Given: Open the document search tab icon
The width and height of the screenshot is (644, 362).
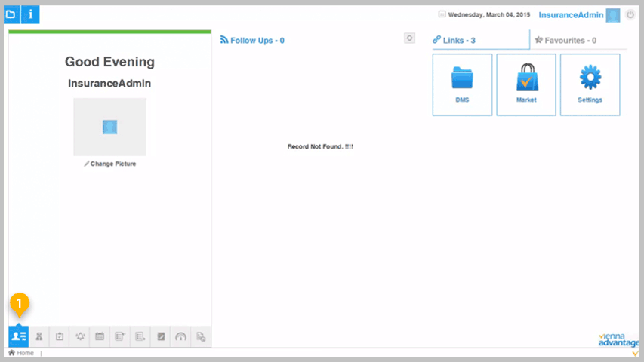Looking at the screenshot, I should pos(201,336).
